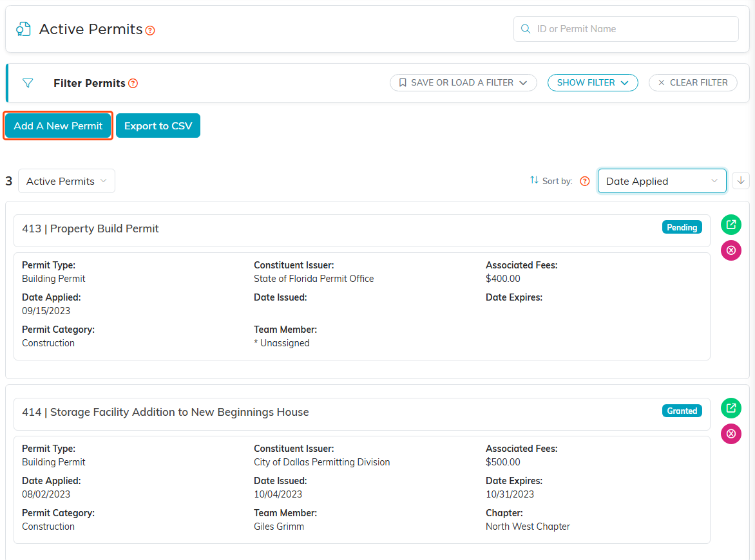Click Granted status badge on permit 414

(x=682, y=411)
